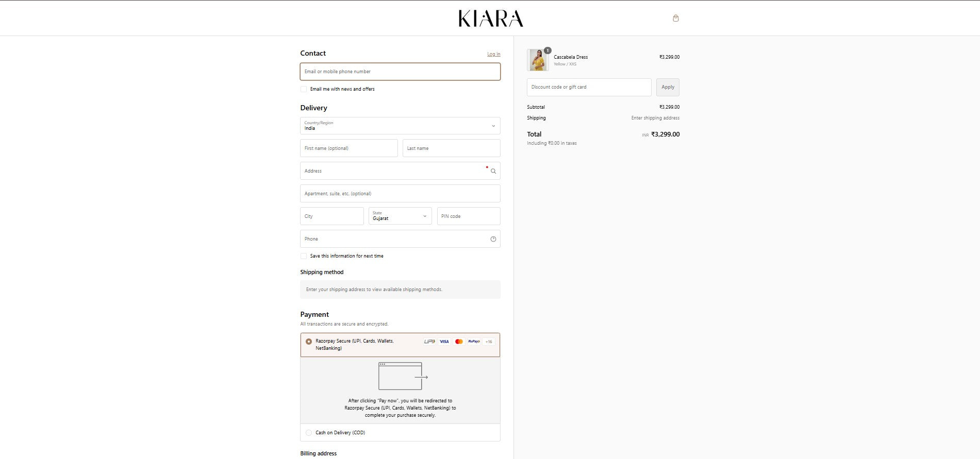
Task: Click the Log in link
Action: pos(493,54)
